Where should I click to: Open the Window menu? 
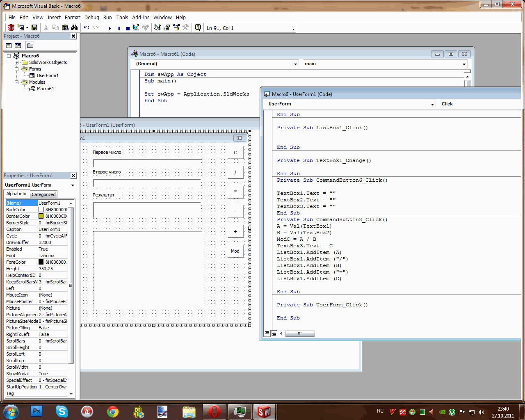162,18
